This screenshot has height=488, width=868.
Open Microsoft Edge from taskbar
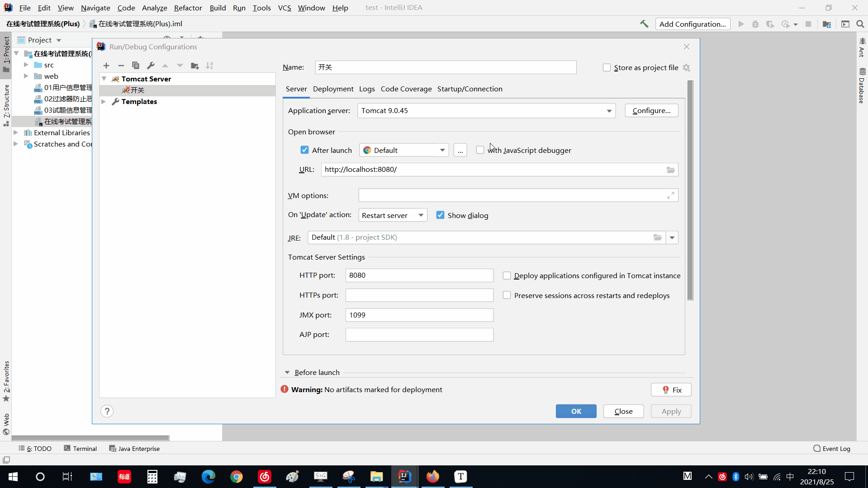(209, 477)
